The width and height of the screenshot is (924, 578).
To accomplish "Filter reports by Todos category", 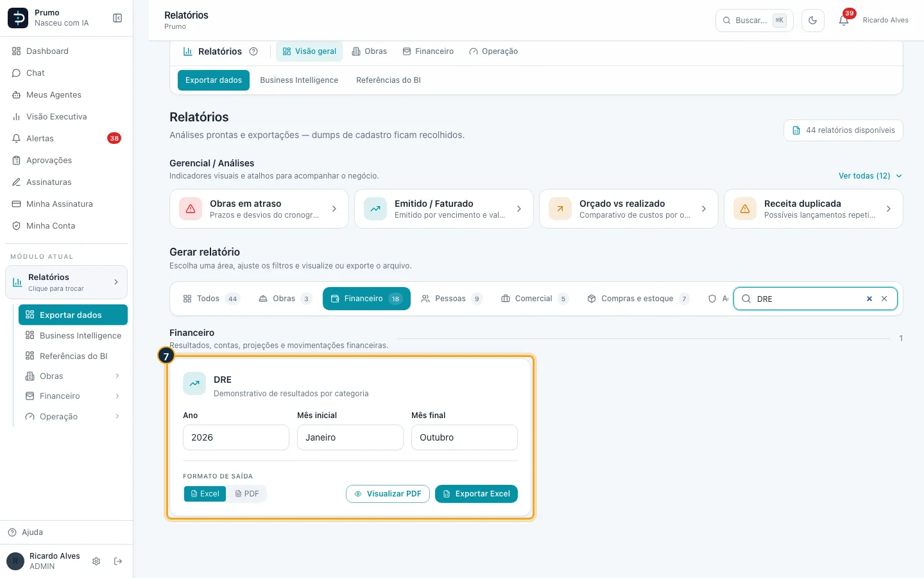I will [210, 299].
